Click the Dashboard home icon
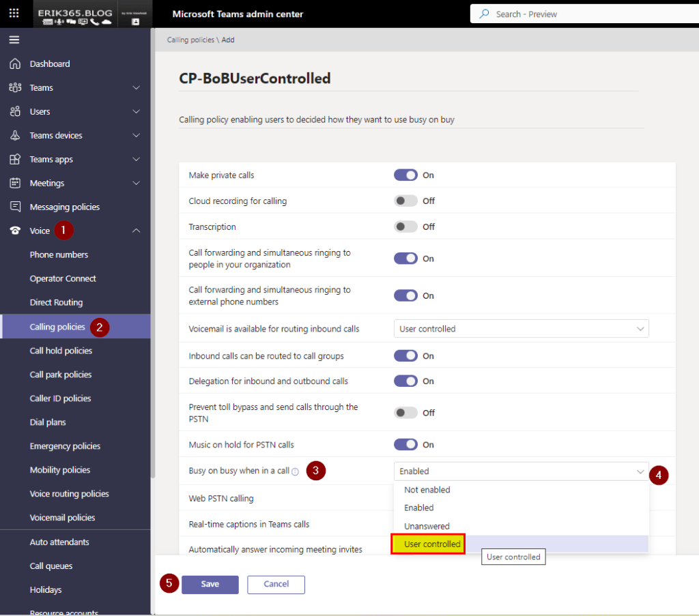This screenshot has height=616, width=699. (x=15, y=64)
